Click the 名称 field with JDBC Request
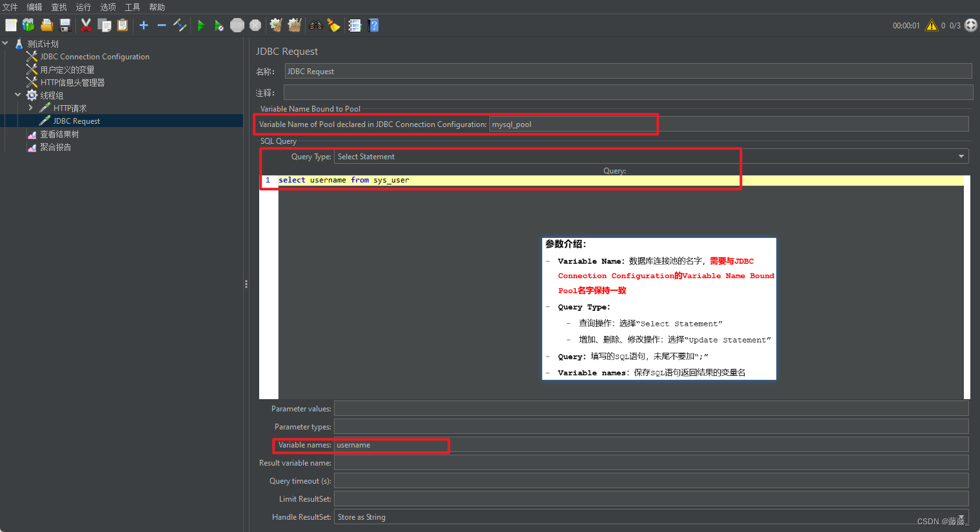This screenshot has height=532, width=980. [629, 72]
